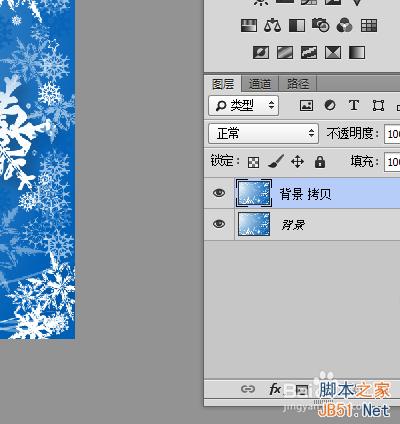Screen dimensions: 400x424
Task: Click the 背景 拷贝 layer name
Action: click(x=305, y=194)
